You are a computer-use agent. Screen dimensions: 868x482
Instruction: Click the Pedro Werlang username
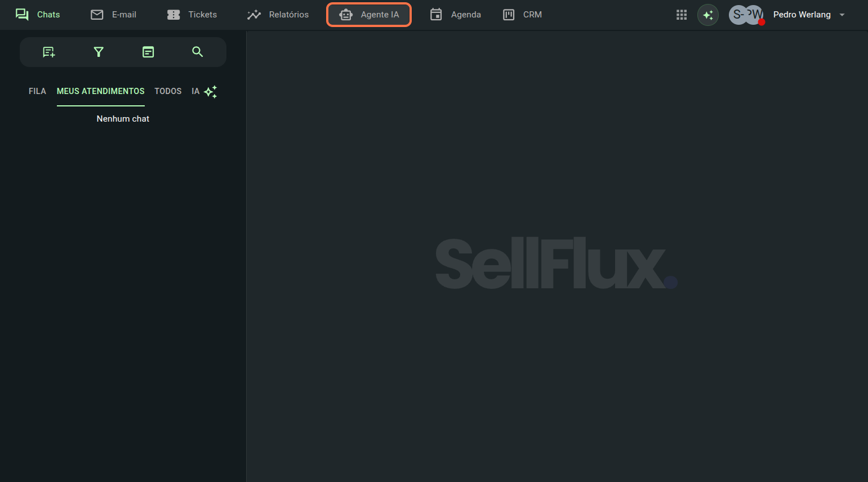point(802,15)
